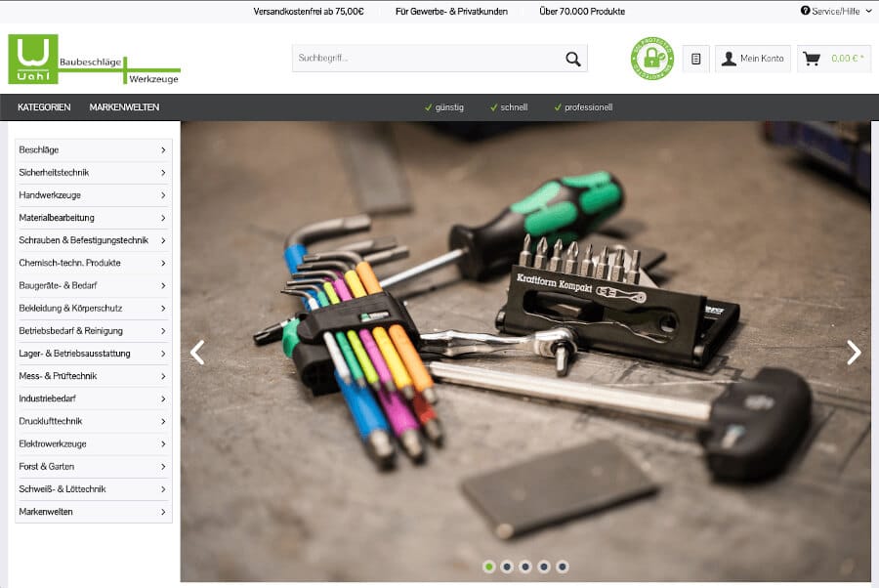
Task: Open Handwerkzeuge category link
Action: tap(50, 195)
